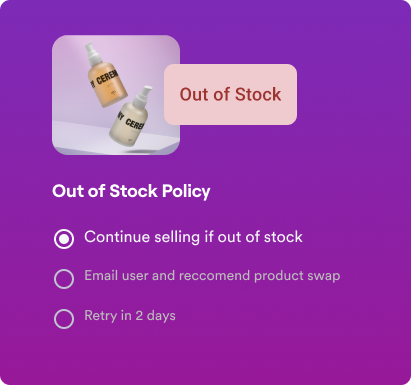Enable the Retry in 2 days radio circle

click(64, 319)
